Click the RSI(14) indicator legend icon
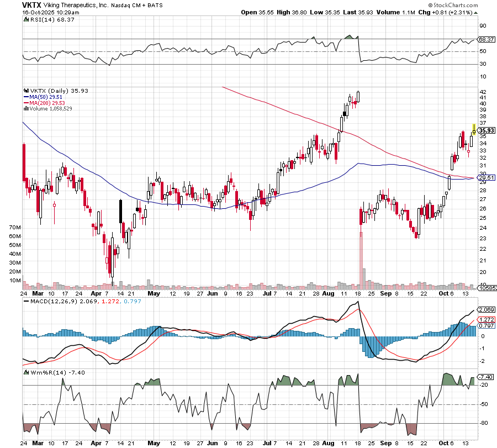 [25, 20]
